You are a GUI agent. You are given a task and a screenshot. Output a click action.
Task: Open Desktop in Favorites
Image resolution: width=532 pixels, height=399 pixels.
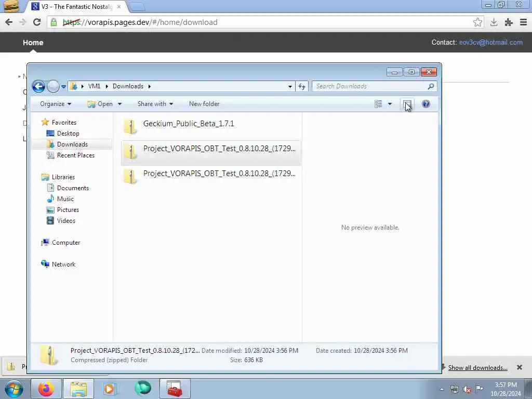tap(63, 134)
